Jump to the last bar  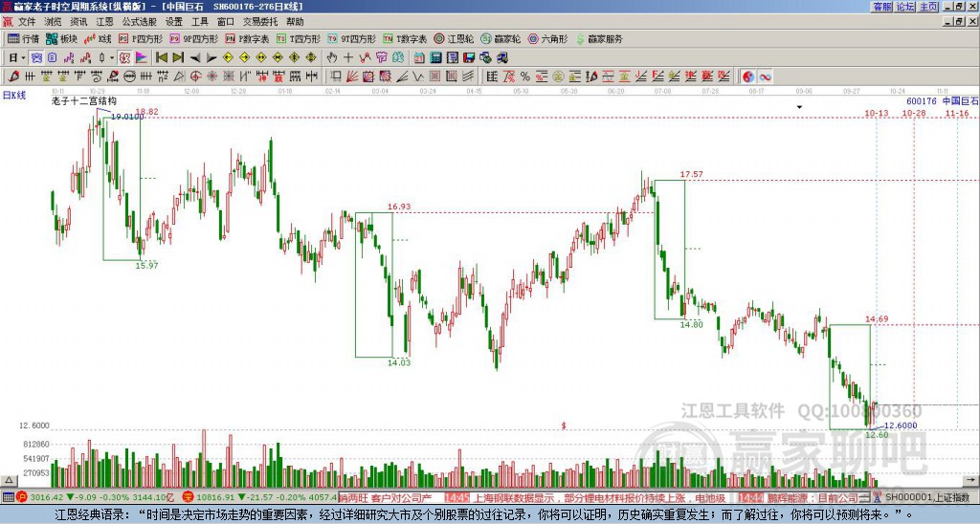pos(178,58)
